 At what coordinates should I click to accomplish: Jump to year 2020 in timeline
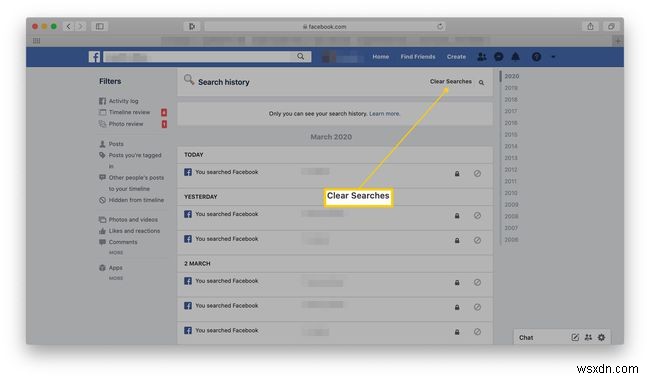(x=512, y=76)
